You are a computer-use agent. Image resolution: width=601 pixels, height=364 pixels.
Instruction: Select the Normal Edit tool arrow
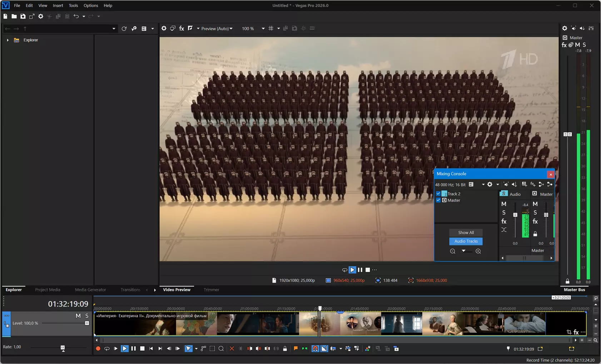coord(188,349)
